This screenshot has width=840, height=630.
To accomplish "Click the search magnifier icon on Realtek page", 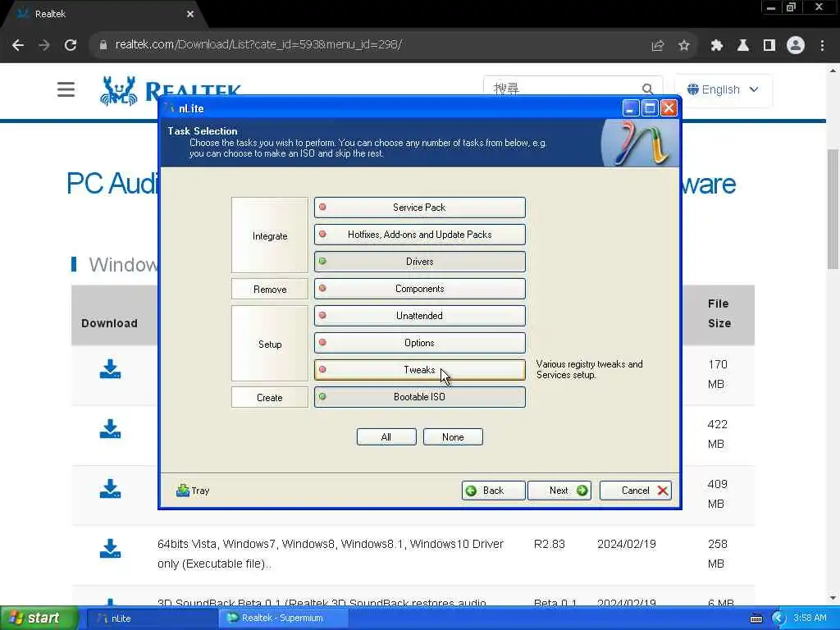I will 647,89.
